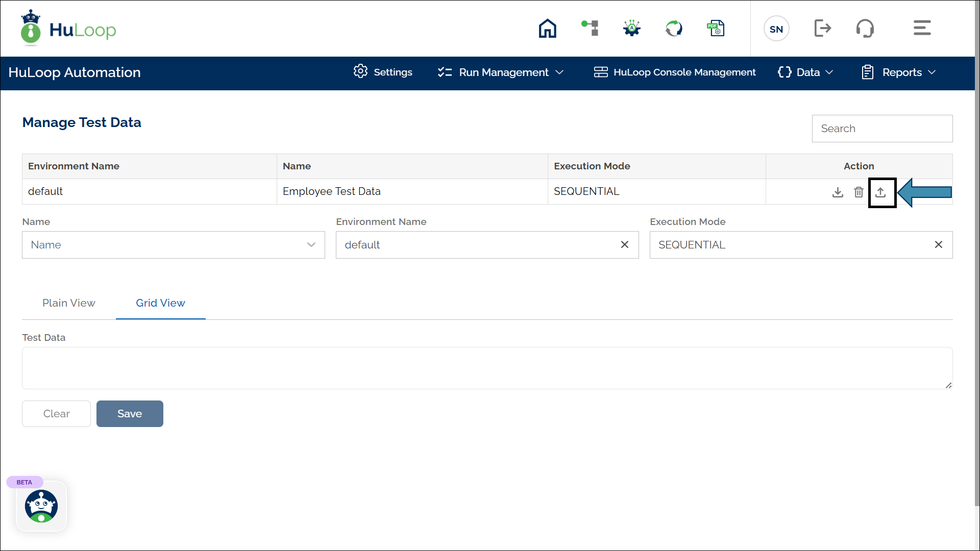Image resolution: width=980 pixels, height=551 pixels.
Task: Click the logout arrow icon
Action: coord(822,29)
